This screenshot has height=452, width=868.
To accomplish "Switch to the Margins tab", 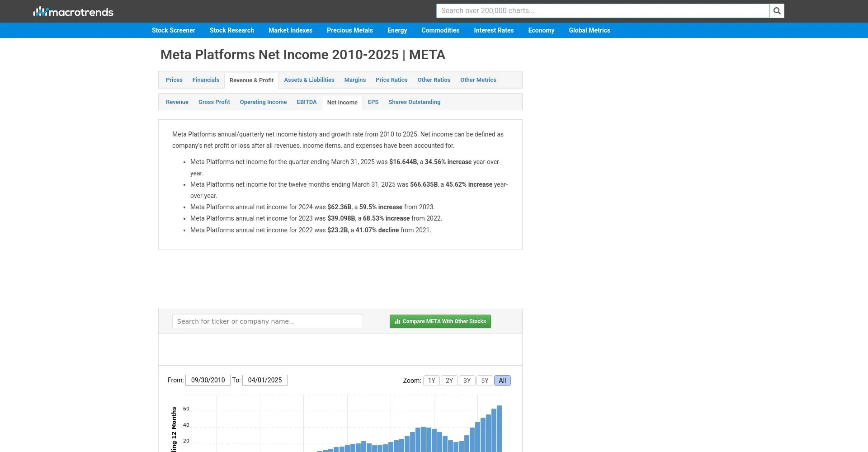I will point(355,80).
